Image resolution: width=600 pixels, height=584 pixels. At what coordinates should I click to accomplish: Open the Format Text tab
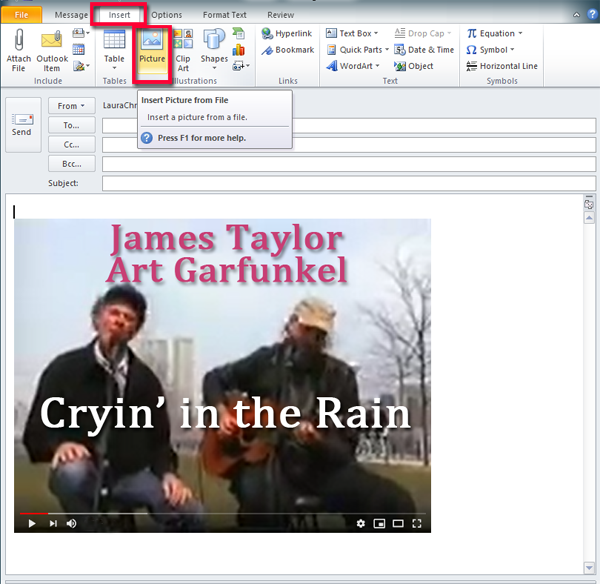pyautogui.click(x=225, y=15)
